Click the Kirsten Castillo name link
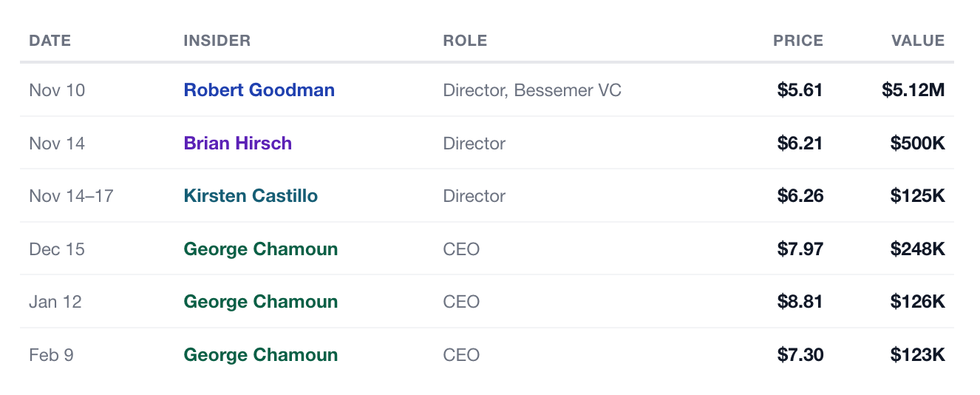980x395 pixels. pos(251,196)
